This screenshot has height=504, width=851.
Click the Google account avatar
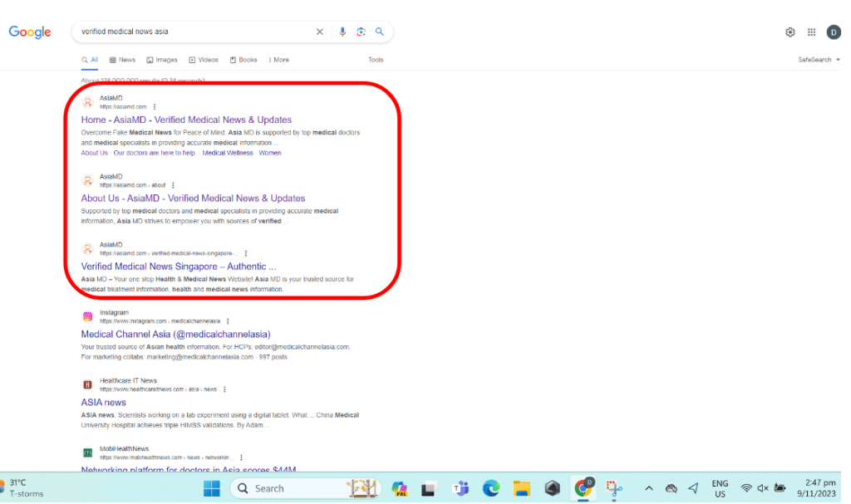pos(834,32)
